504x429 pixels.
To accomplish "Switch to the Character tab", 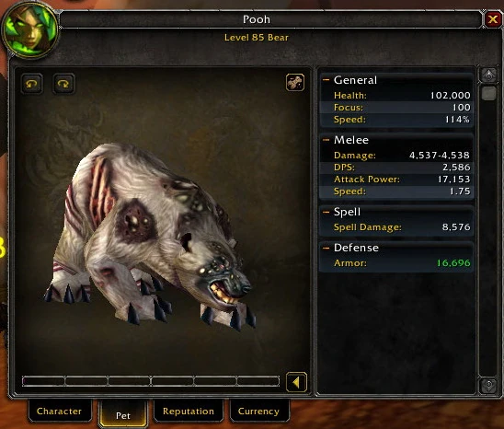I will pos(60,411).
